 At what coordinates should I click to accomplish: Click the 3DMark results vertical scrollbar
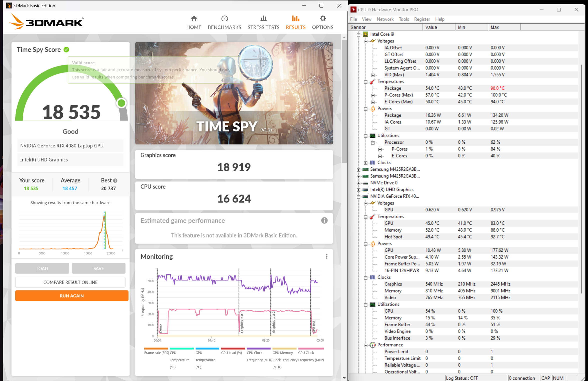coord(344,101)
